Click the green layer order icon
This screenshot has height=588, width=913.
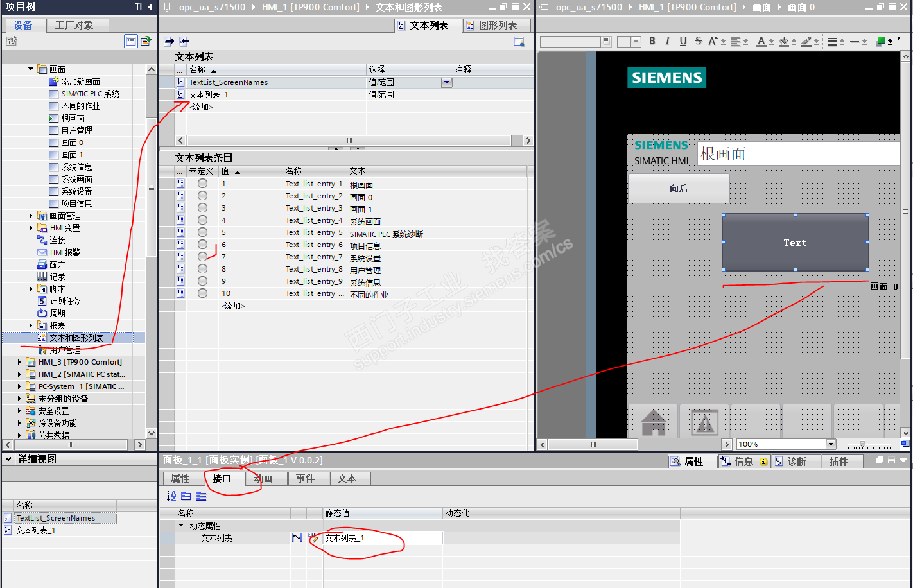click(882, 41)
